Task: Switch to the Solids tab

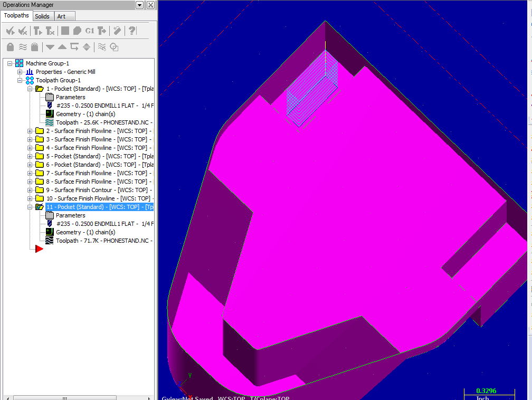Action: 42,16
